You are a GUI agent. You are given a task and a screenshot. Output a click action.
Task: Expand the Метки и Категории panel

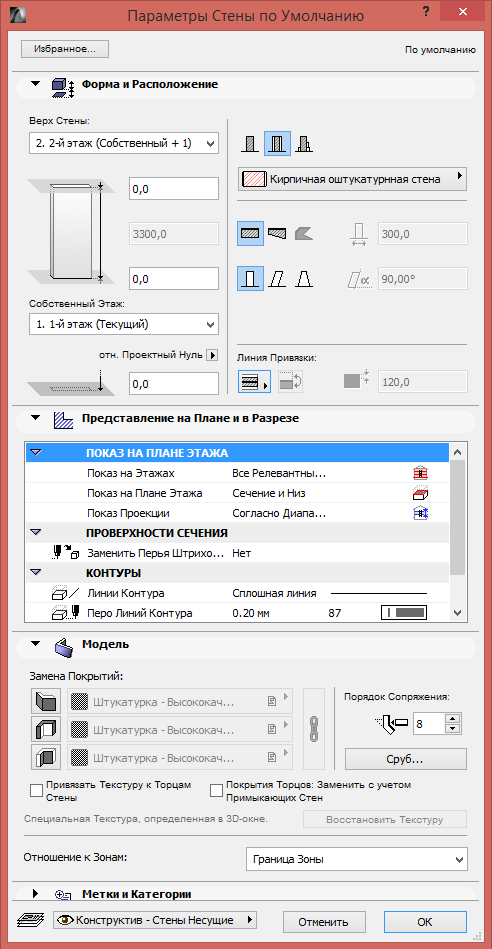(35, 893)
